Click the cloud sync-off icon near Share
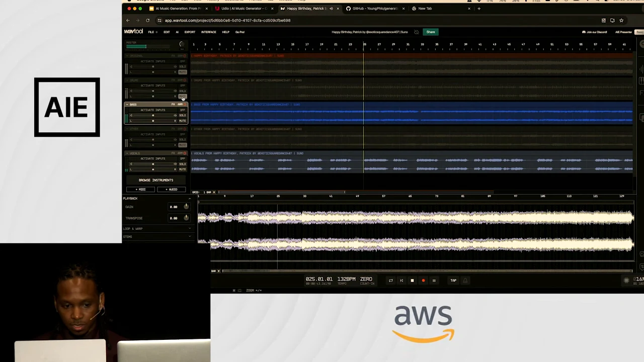The height and width of the screenshot is (362, 644). [x=416, y=32]
